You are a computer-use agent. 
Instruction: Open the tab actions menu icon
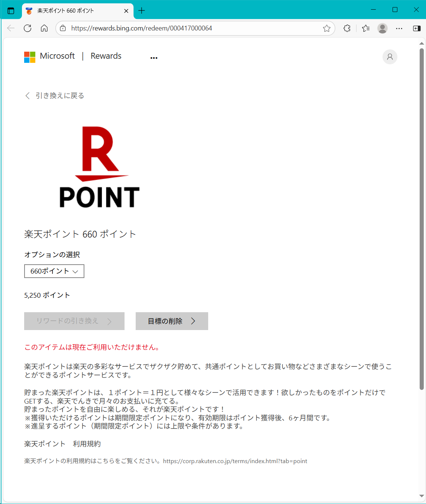11,10
